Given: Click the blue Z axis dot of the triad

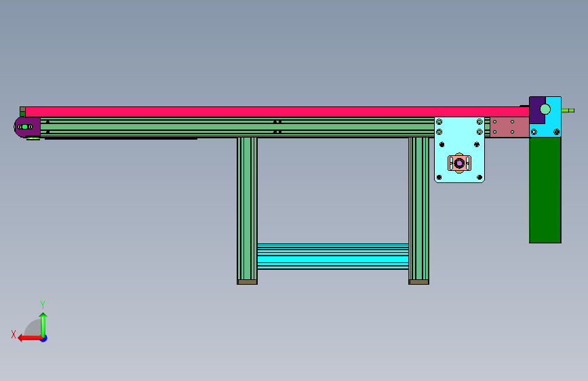Looking at the screenshot, I should (44, 338).
